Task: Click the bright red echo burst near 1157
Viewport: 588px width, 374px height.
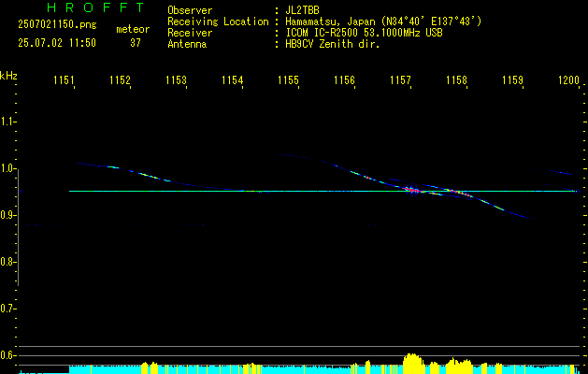Action: tap(411, 190)
